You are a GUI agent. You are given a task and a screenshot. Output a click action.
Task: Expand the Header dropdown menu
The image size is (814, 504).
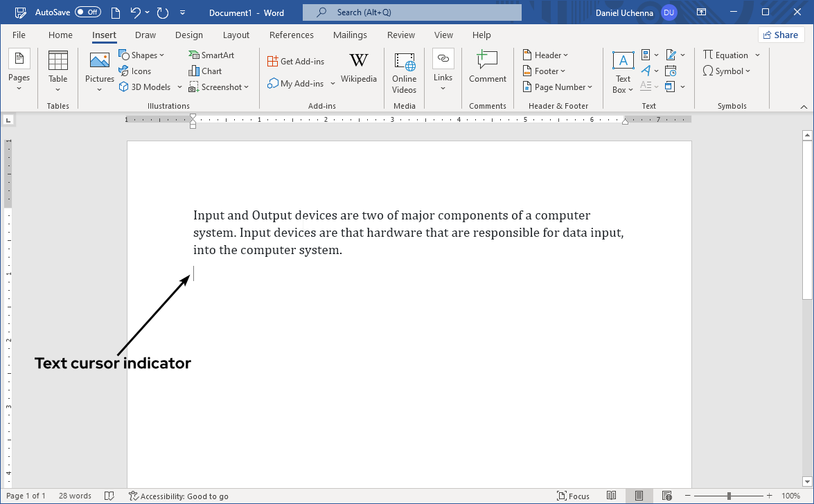coord(546,55)
